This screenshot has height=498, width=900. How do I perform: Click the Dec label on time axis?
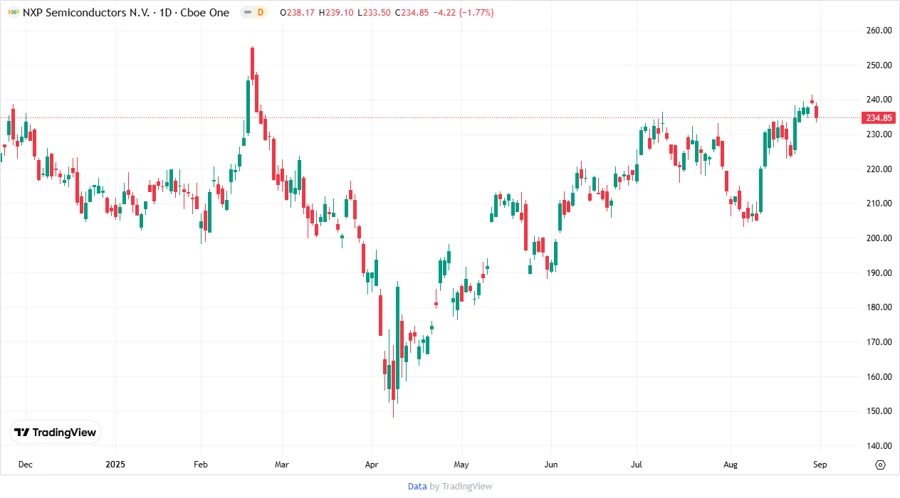point(25,465)
